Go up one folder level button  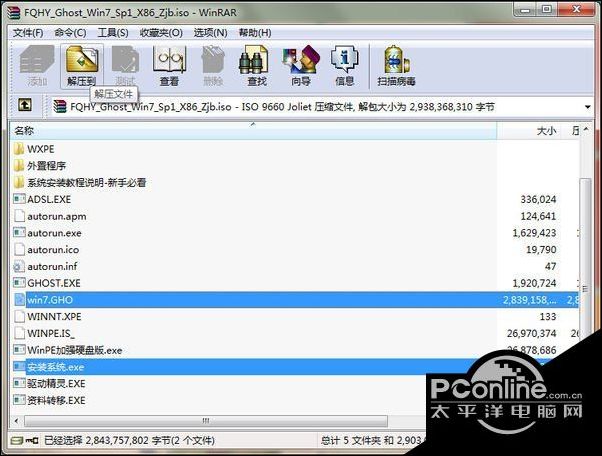pos(25,106)
